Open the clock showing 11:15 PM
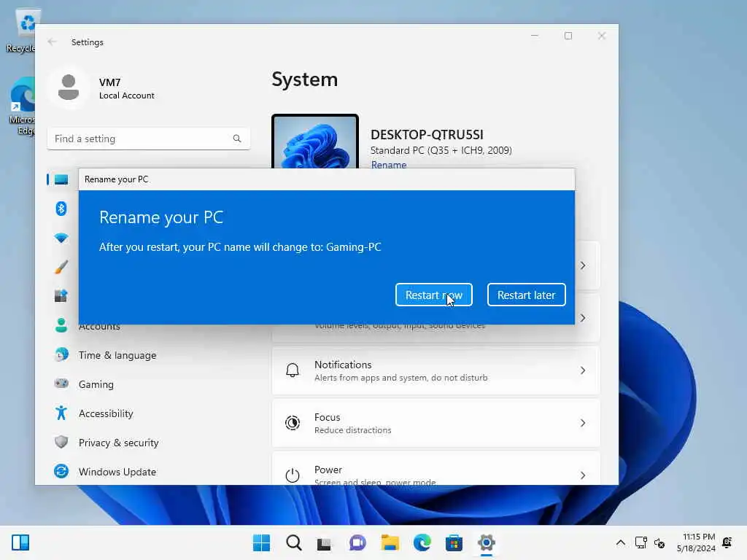747x560 pixels. pos(695,542)
